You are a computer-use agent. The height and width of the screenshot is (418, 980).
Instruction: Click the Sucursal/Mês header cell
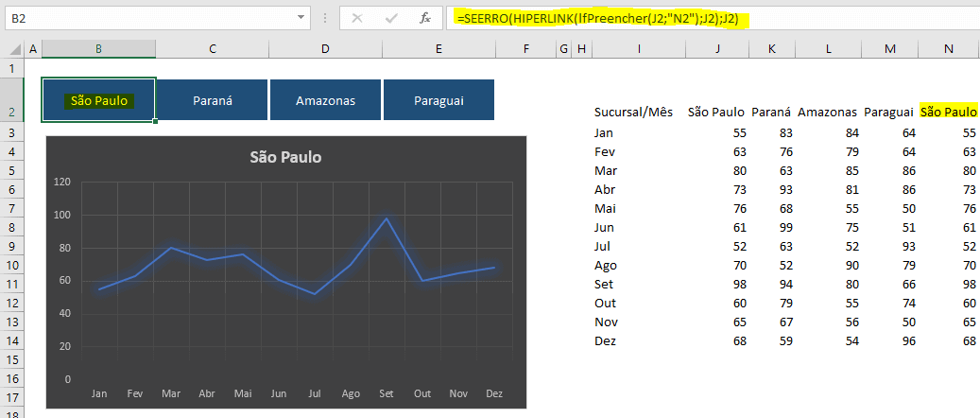(633, 112)
